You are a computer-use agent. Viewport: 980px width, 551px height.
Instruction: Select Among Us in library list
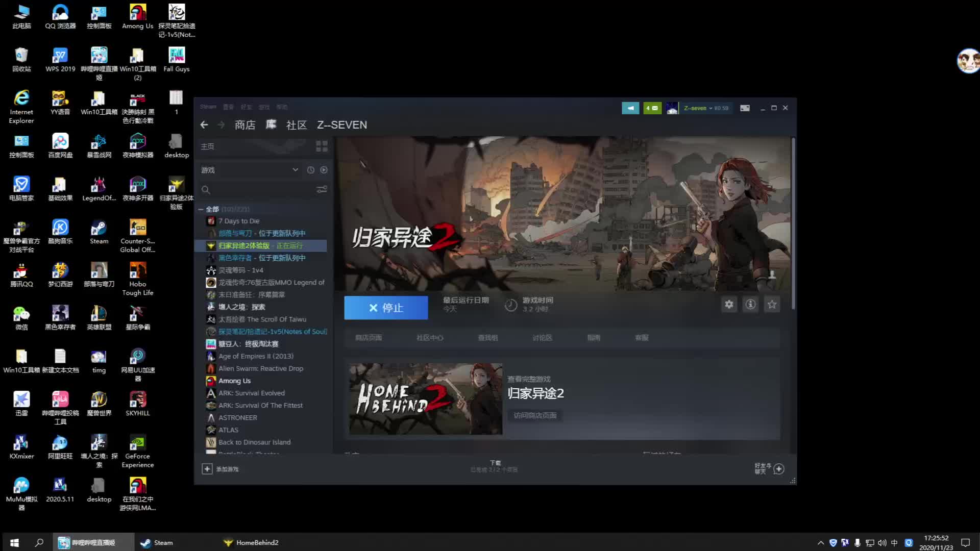[235, 381]
